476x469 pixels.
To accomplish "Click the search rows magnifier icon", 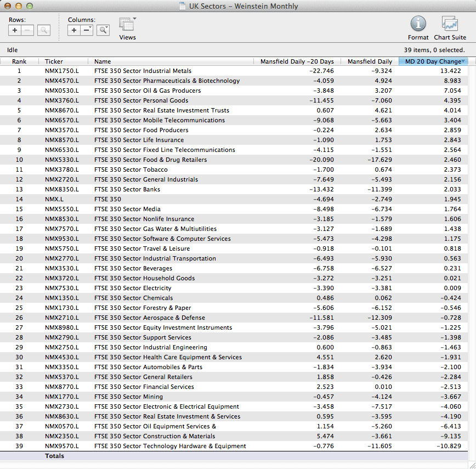I will coord(44,30).
